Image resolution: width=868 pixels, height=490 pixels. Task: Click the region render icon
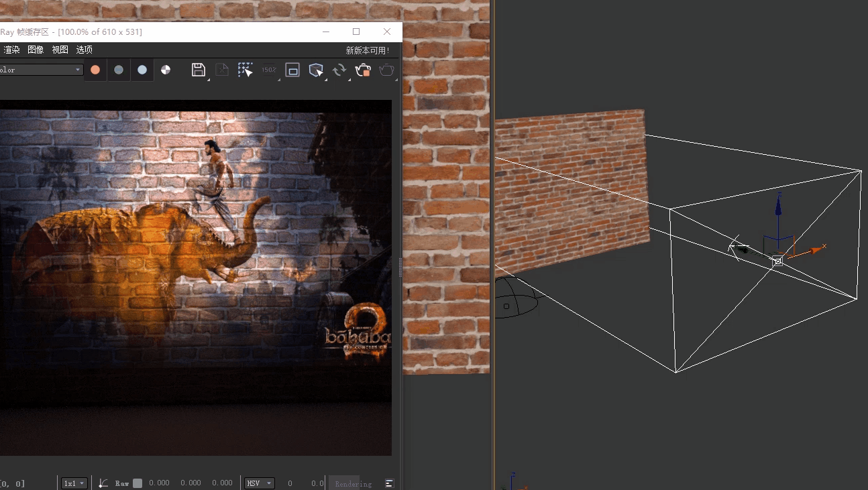[x=292, y=70]
